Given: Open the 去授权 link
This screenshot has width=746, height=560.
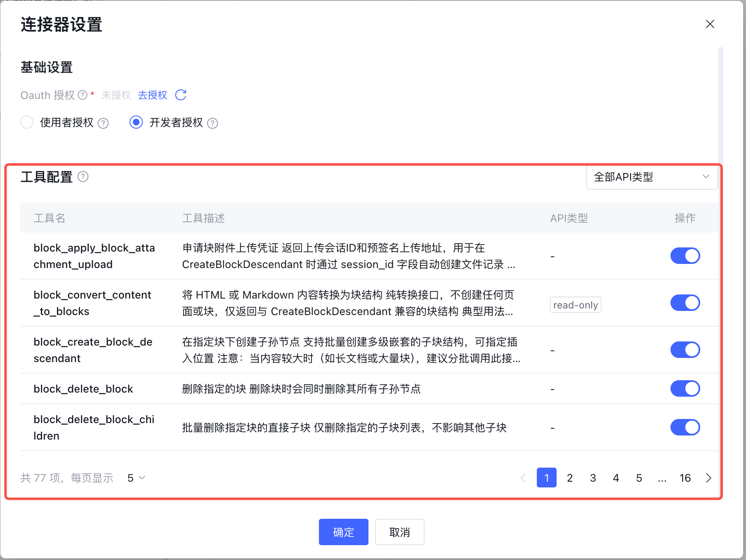Looking at the screenshot, I should point(152,95).
